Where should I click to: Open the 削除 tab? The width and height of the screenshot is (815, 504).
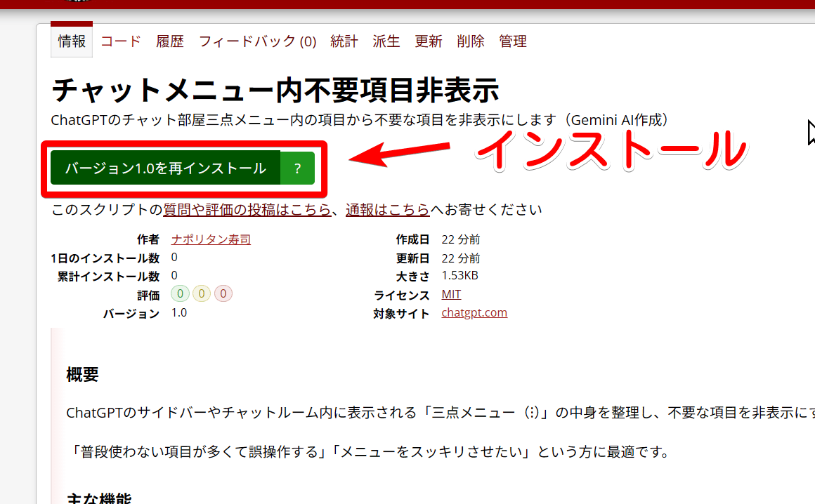pos(471,41)
